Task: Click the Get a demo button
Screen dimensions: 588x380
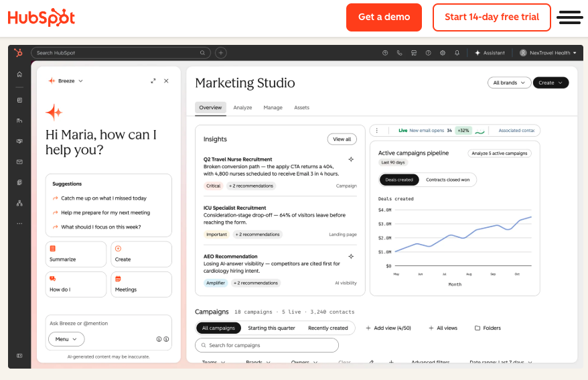Action: click(x=384, y=17)
